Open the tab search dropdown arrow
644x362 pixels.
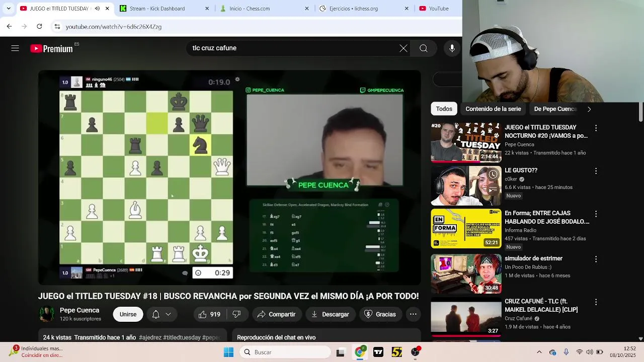(8, 9)
